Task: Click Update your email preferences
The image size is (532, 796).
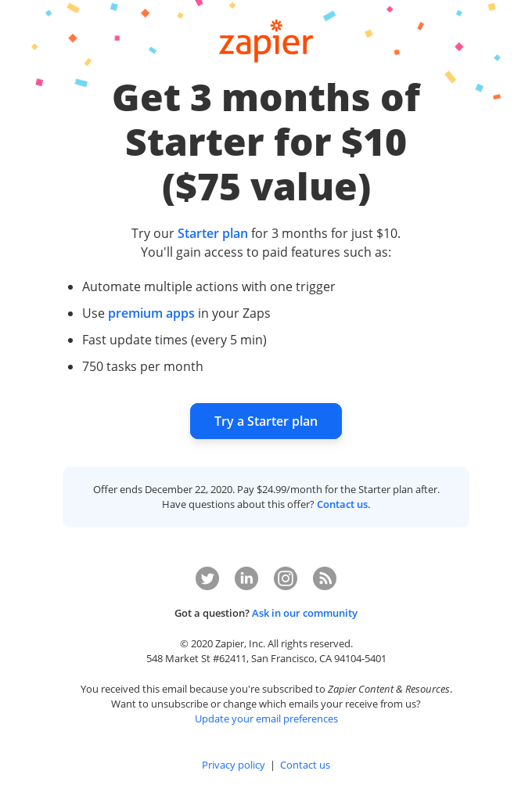Action: tap(266, 719)
